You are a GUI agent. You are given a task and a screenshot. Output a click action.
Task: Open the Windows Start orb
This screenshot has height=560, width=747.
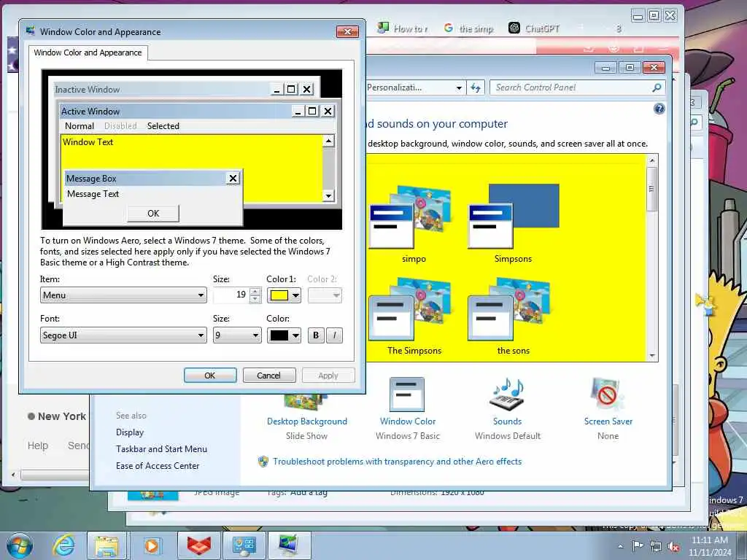19,545
